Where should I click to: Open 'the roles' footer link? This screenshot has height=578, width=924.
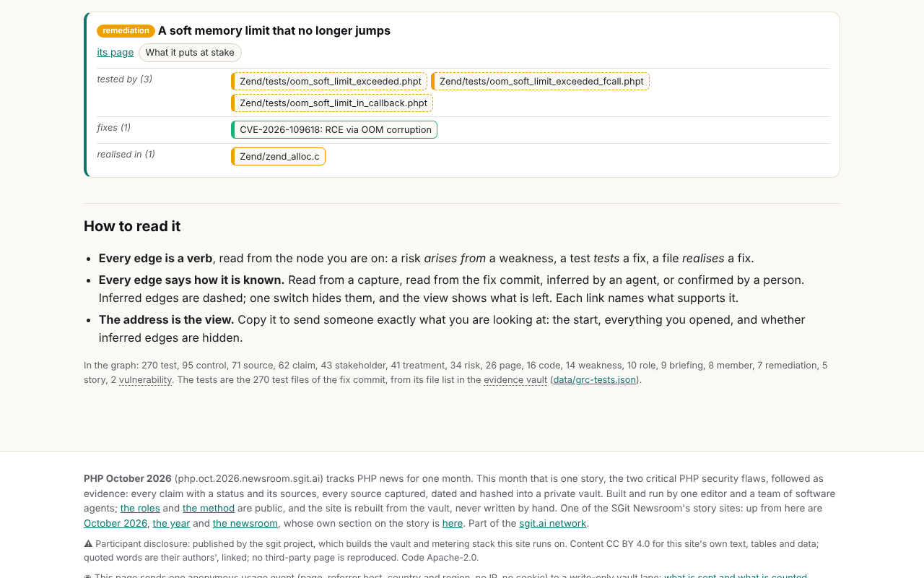tap(140, 509)
